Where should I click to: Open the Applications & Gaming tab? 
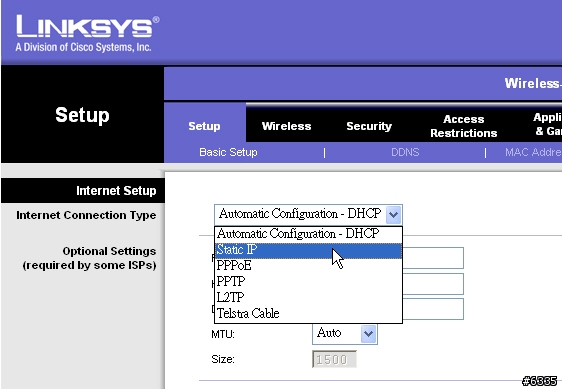547,124
